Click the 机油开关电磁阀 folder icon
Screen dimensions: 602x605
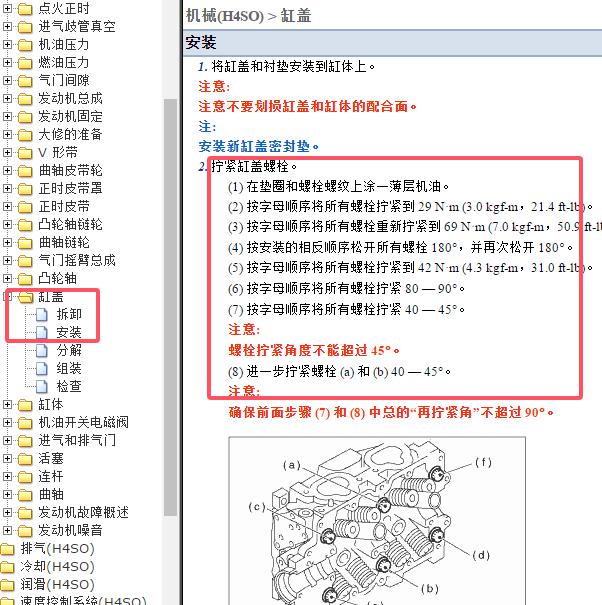(25, 422)
